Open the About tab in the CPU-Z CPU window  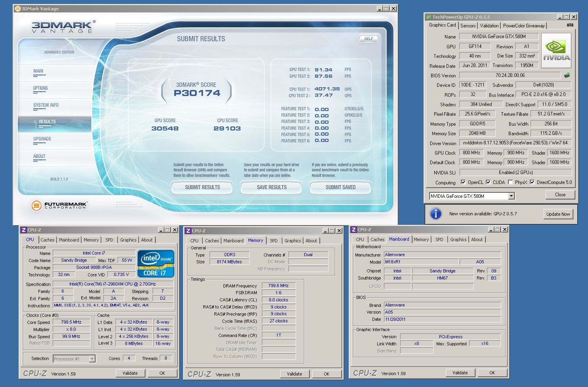(147, 240)
